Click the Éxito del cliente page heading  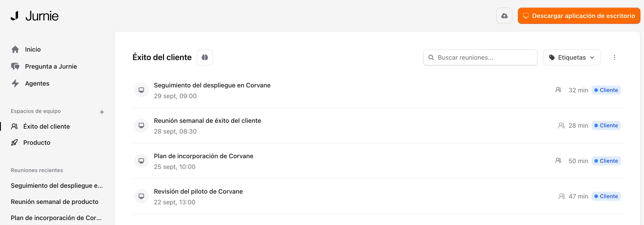[162, 57]
